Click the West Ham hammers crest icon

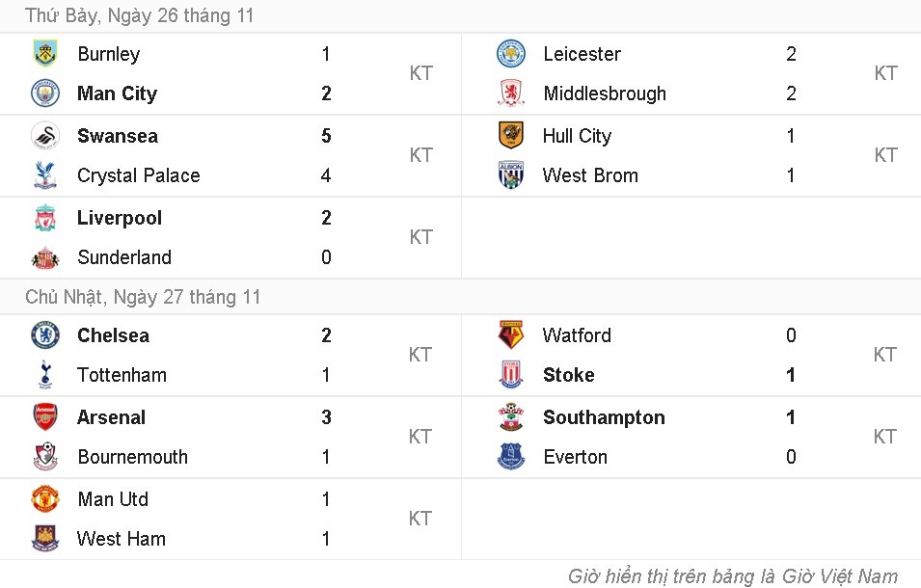point(44,539)
